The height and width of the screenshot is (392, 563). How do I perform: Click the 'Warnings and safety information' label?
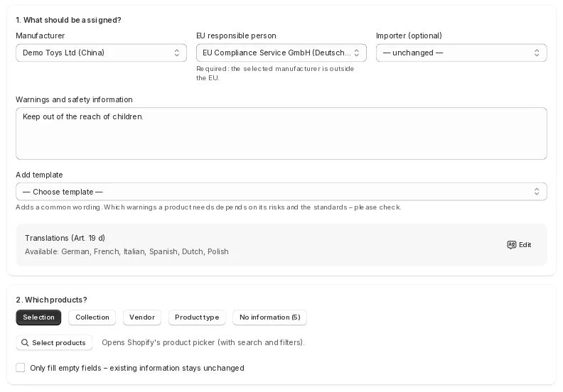pos(75,99)
